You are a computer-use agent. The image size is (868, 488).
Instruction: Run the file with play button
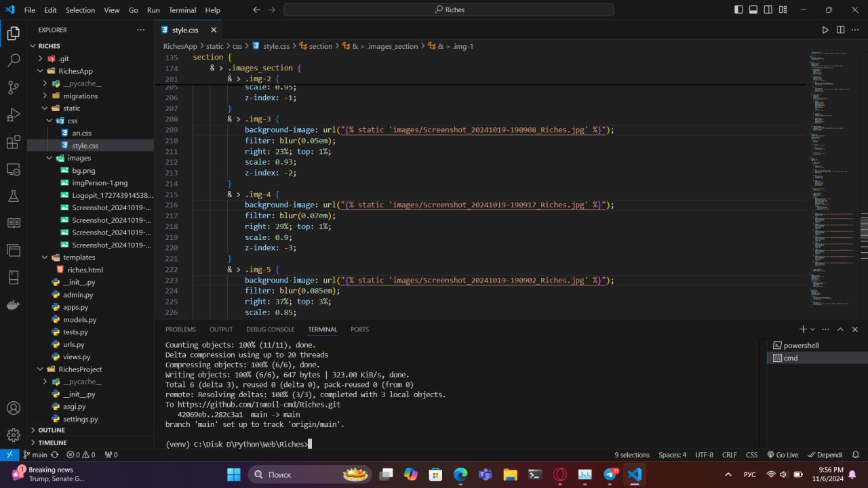(x=825, y=30)
